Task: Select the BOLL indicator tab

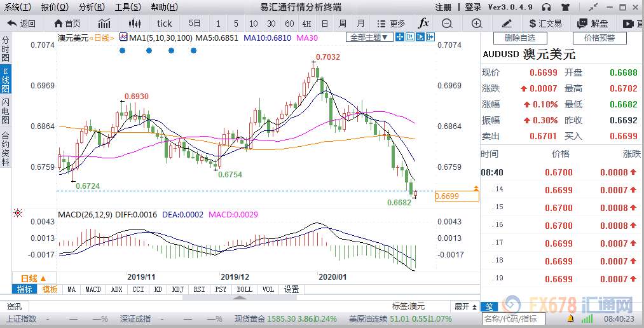Action: pyautogui.click(x=245, y=289)
